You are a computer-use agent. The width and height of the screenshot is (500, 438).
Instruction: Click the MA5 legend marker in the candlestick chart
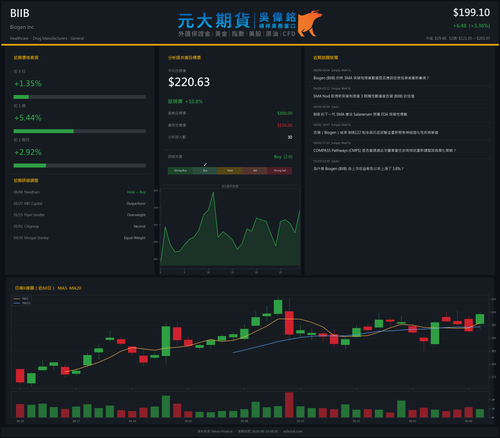17,299
